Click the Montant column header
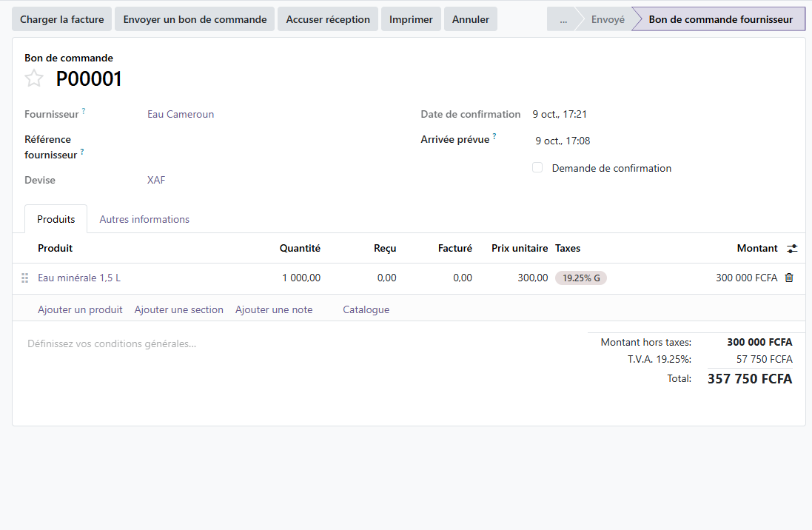812x530 pixels. tap(757, 248)
